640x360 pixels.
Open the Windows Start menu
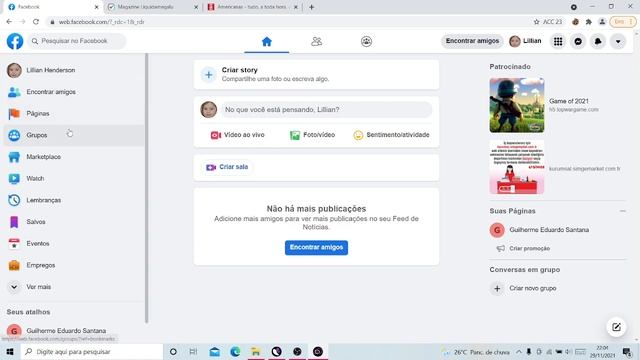[x=10, y=351]
